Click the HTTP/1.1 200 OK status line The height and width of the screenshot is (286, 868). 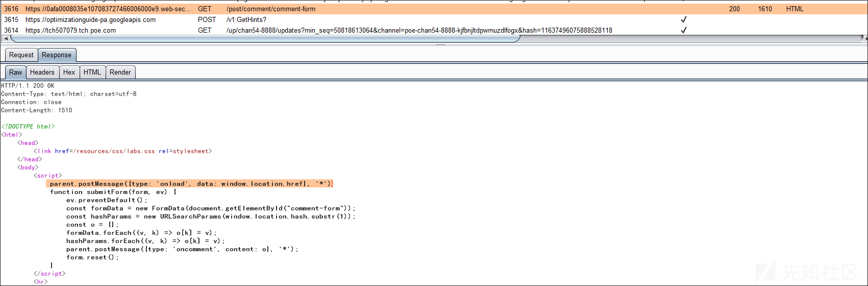pos(28,86)
